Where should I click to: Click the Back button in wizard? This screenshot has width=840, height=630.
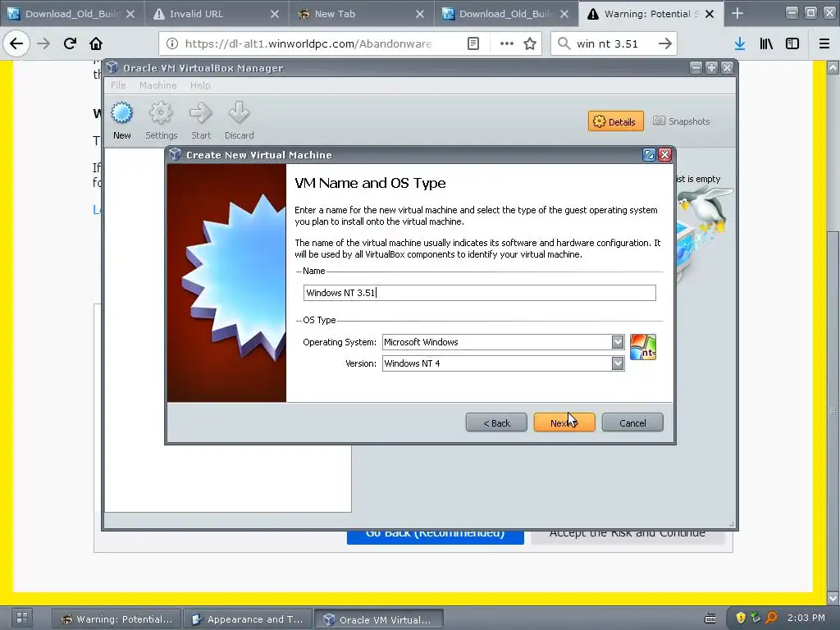pos(496,422)
